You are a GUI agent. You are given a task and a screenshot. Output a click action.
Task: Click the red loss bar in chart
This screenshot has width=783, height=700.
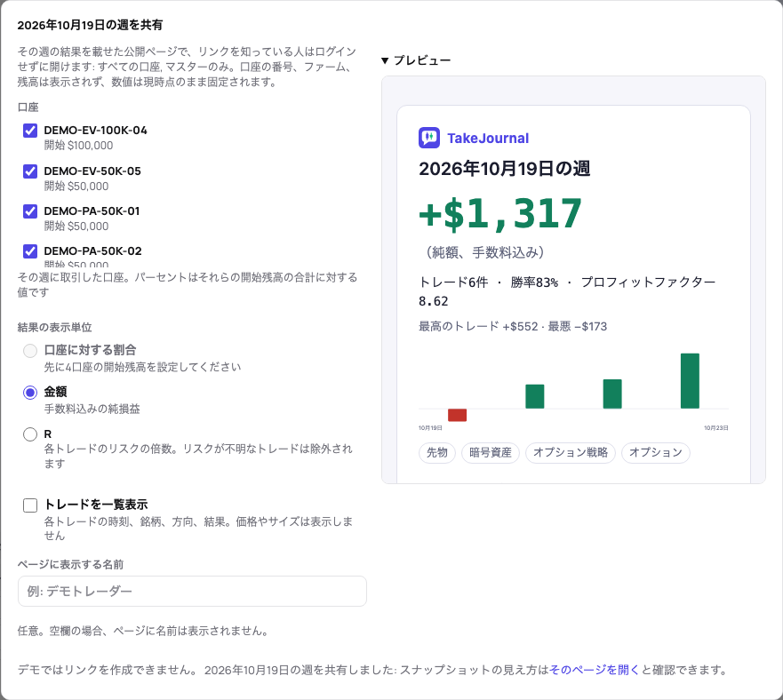coord(457,415)
